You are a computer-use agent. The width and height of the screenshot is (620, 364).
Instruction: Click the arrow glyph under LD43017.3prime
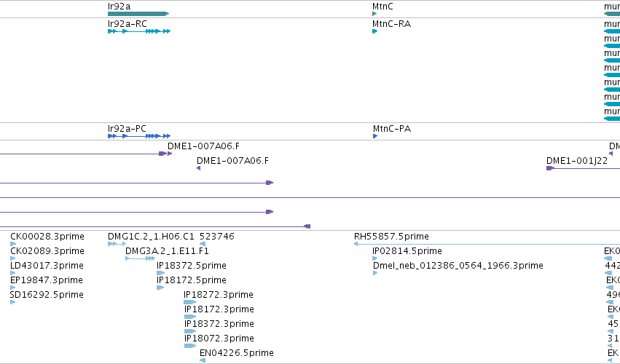[12, 273]
